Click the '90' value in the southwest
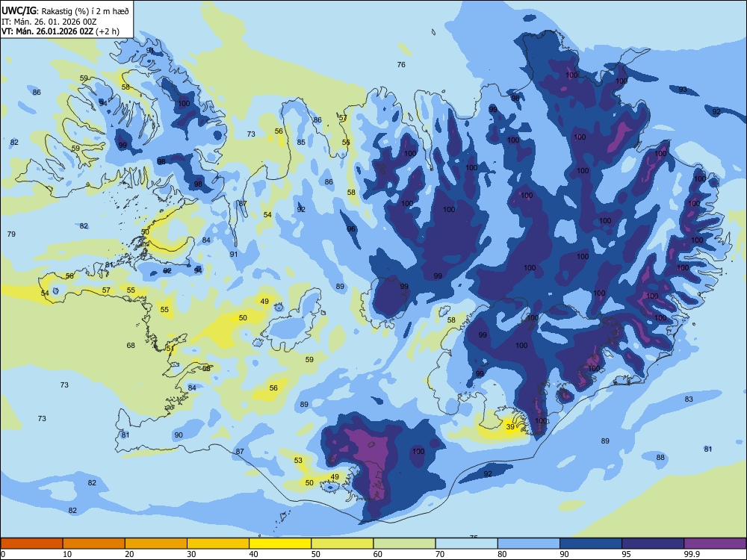 [x=179, y=435]
